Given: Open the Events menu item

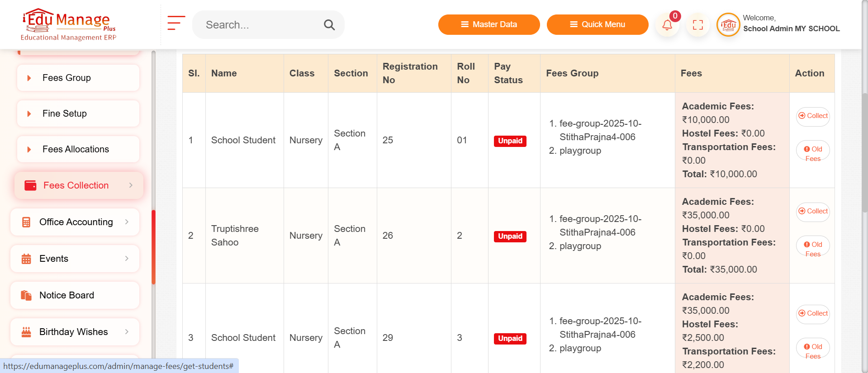Looking at the screenshot, I should [x=75, y=259].
